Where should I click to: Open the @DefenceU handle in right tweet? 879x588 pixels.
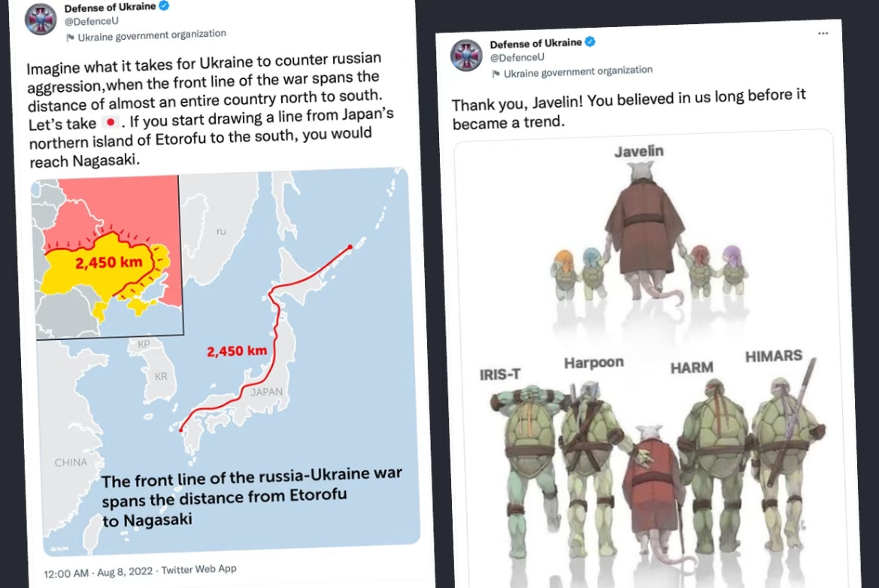(x=517, y=57)
